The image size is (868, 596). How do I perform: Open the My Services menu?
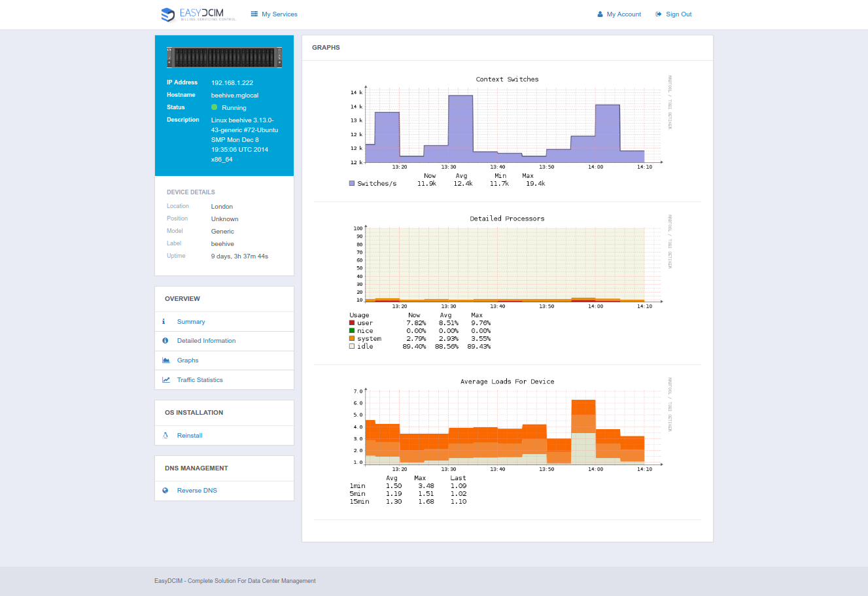pyautogui.click(x=279, y=14)
